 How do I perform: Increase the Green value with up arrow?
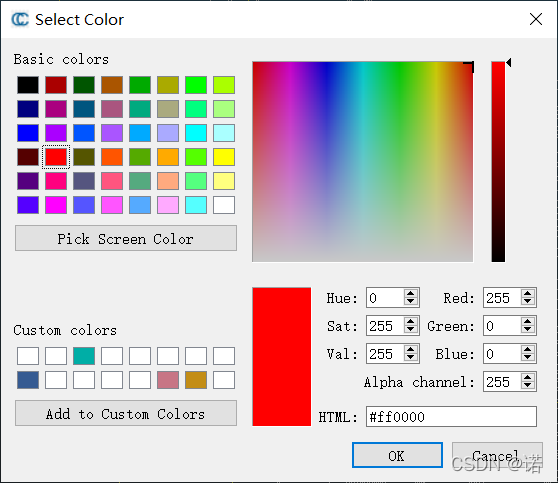click(x=527, y=322)
